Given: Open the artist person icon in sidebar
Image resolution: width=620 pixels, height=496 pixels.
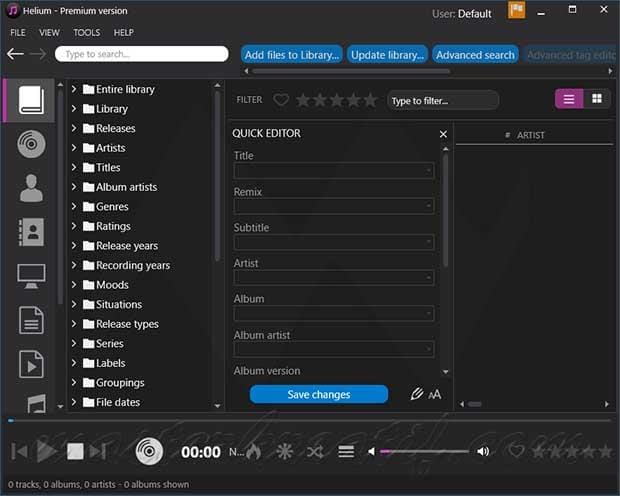Looking at the screenshot, I should (x=31, y=188).
